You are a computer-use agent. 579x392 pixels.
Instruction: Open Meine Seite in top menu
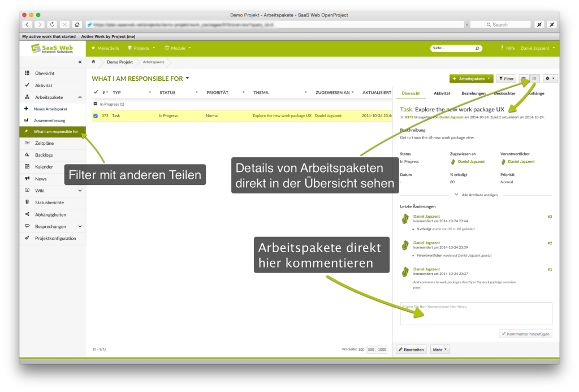(105, 48)
